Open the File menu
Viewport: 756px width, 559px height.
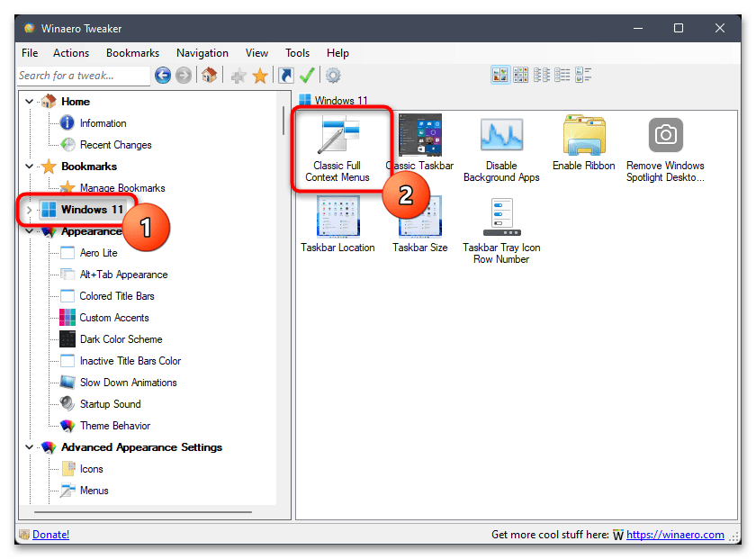30,53
